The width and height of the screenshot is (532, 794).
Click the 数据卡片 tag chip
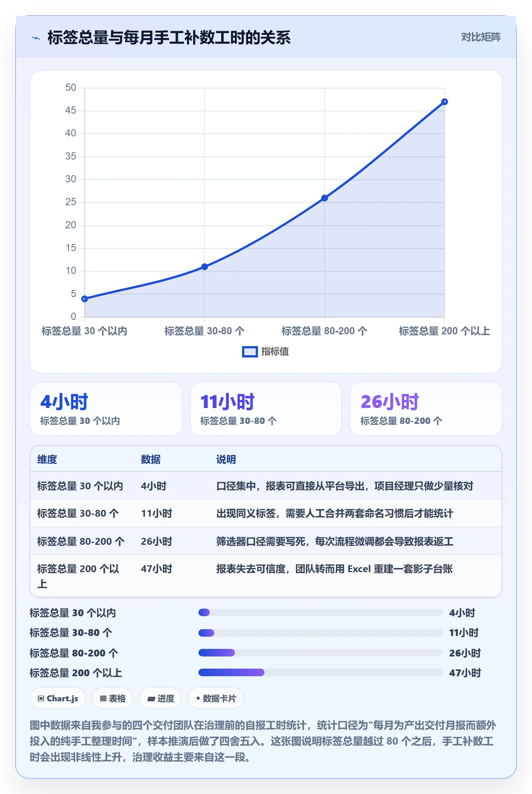(x=216, y=698)
